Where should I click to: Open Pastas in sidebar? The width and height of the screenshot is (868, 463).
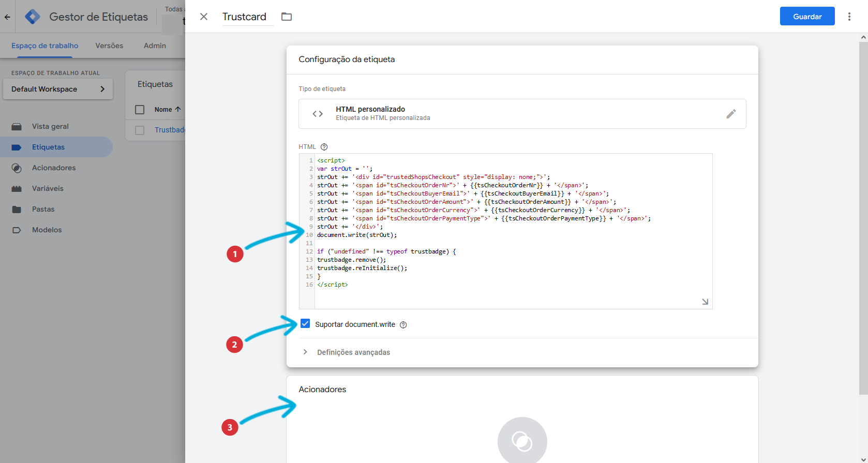coord(56,209)
